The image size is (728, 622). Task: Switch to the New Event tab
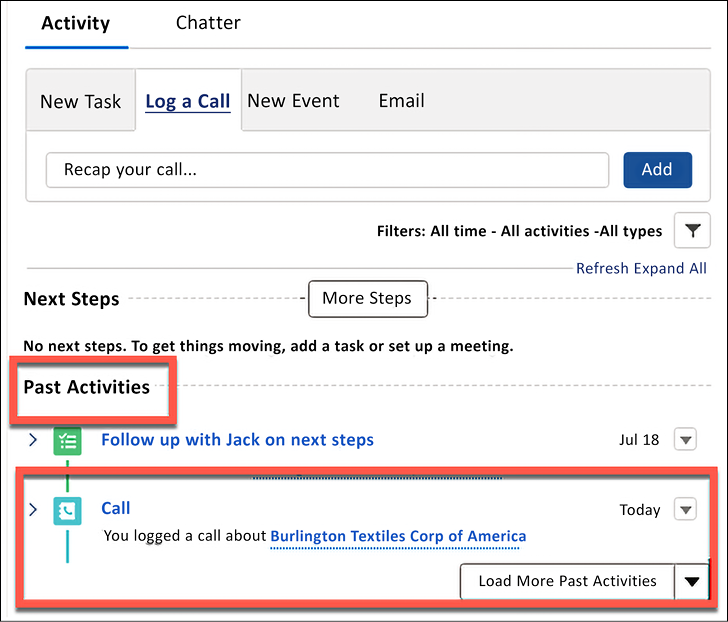pyautogui.click(x=293, y=101)
